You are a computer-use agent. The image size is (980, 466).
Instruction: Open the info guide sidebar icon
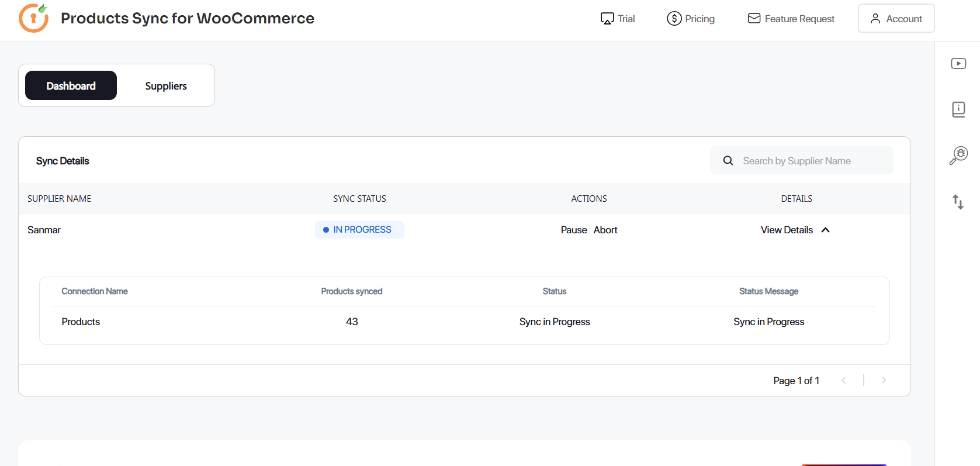click(958, 109)
